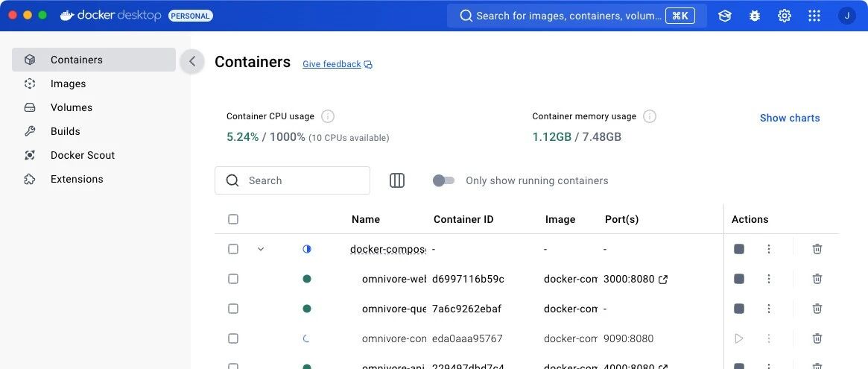Open the Learning center graduation cap icon
The image size is (868, 369).
pyautogui.click(x=725, y=16)
